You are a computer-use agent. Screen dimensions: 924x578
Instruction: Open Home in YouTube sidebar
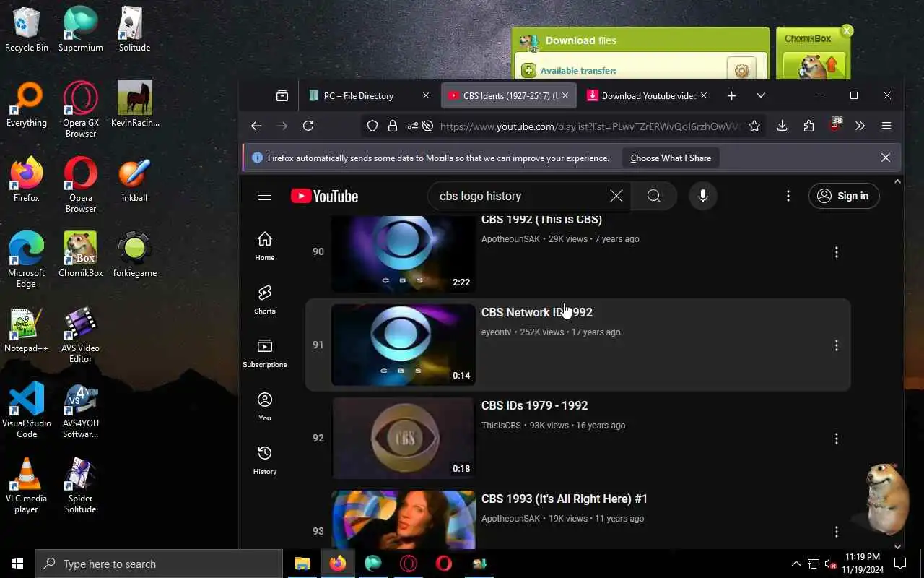point(265,246)
